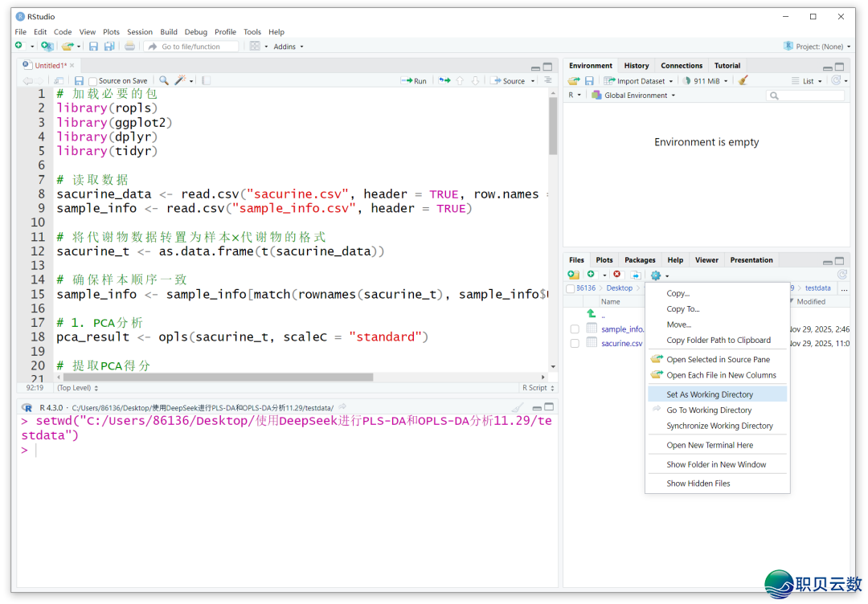
Task: Check the box next to sacurine.csv
Action: tap(575, 344)
